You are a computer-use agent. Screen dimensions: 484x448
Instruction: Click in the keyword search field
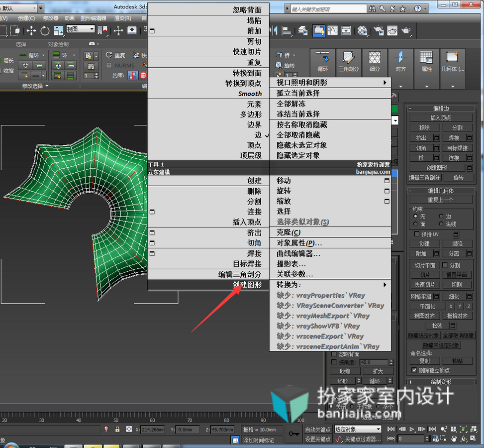(x=328, y=8)
